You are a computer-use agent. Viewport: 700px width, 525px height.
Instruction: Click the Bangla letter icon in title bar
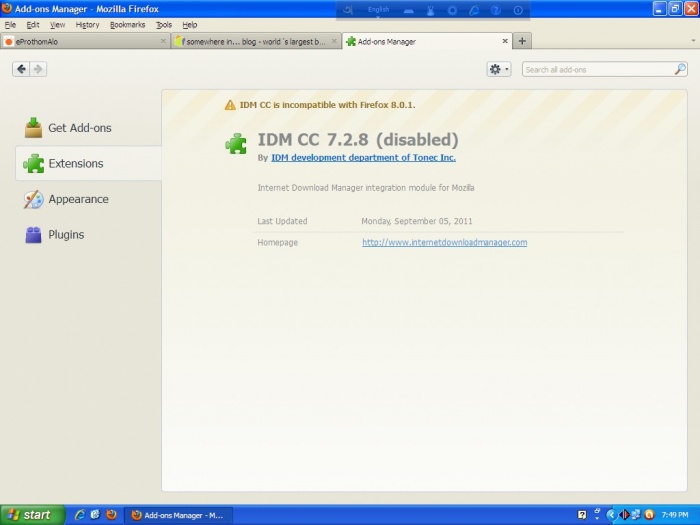click(x=348, y=10)
